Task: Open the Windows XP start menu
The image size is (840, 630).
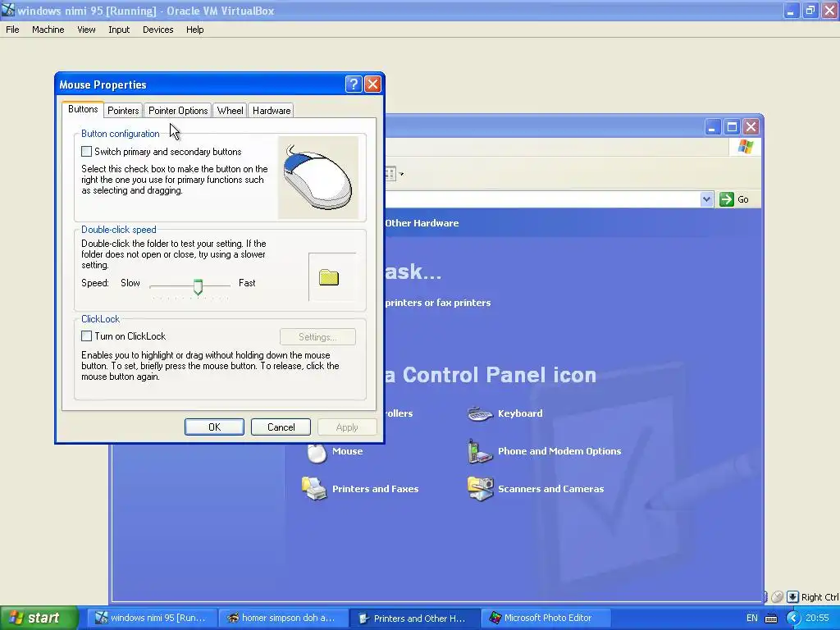Action: coord(39,618)
